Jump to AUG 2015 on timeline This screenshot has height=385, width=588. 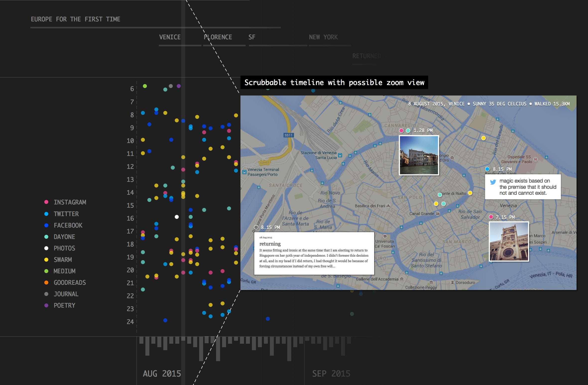click(x=162, y=374)
